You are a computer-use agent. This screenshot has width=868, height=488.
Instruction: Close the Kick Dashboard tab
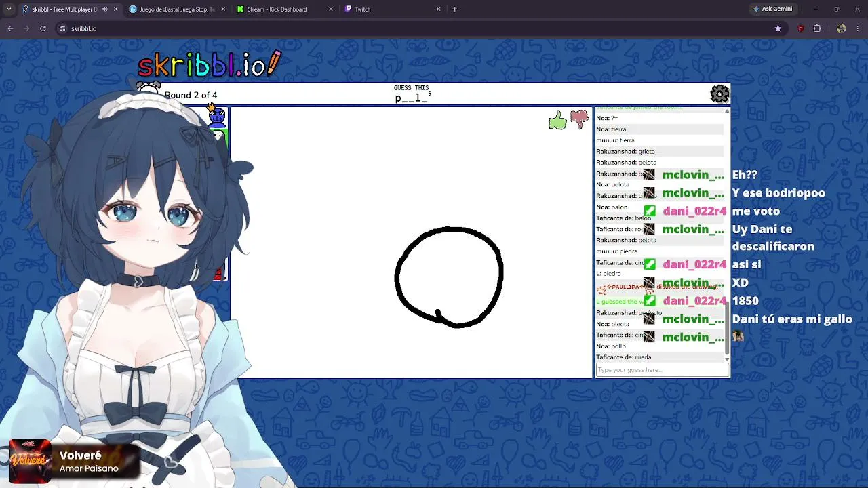click(x=331, y=9)
